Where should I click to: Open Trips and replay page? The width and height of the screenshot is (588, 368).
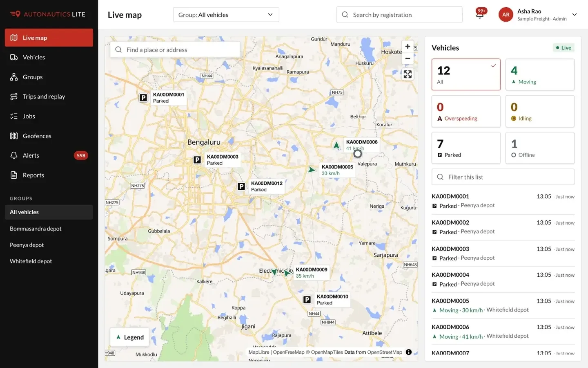coord(49,96)
